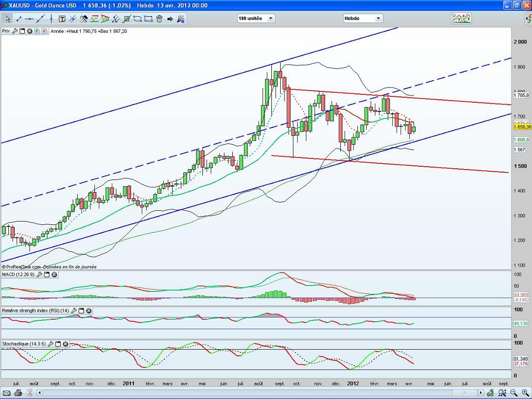The width and height of the screenshot is (532, 399).
Task: Click the envelope email icon
Action: (7, 393)
